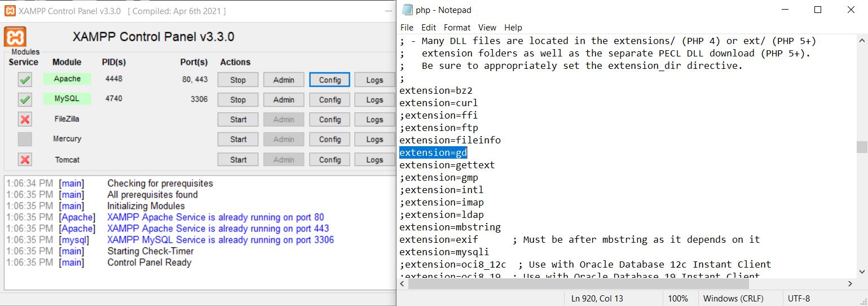The image size is (868, 306).
Task: Stop the MySQL module
Action: coord(238,99)
